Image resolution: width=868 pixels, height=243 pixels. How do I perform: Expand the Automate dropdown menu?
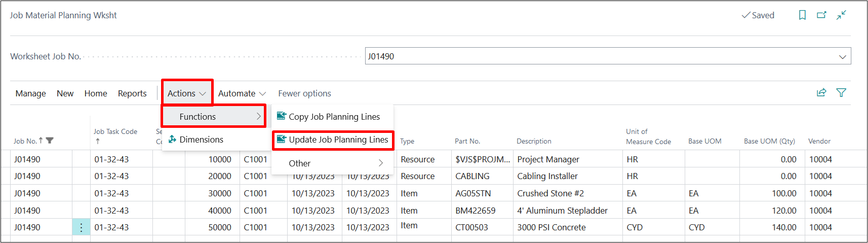(242, 93)
